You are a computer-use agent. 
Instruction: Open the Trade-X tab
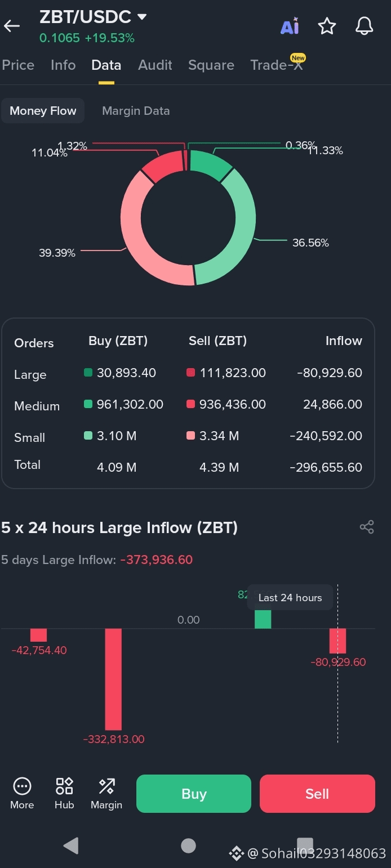(277, 65)
